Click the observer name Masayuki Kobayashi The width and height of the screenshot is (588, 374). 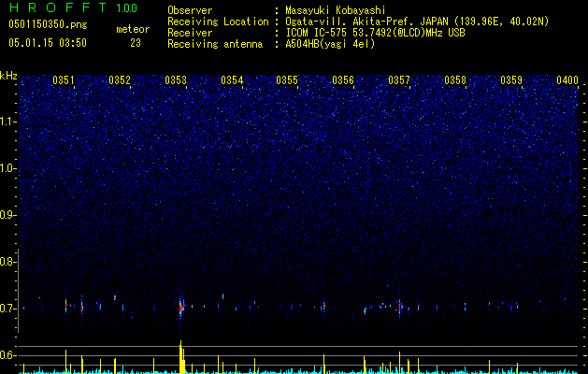click(336, 10)
